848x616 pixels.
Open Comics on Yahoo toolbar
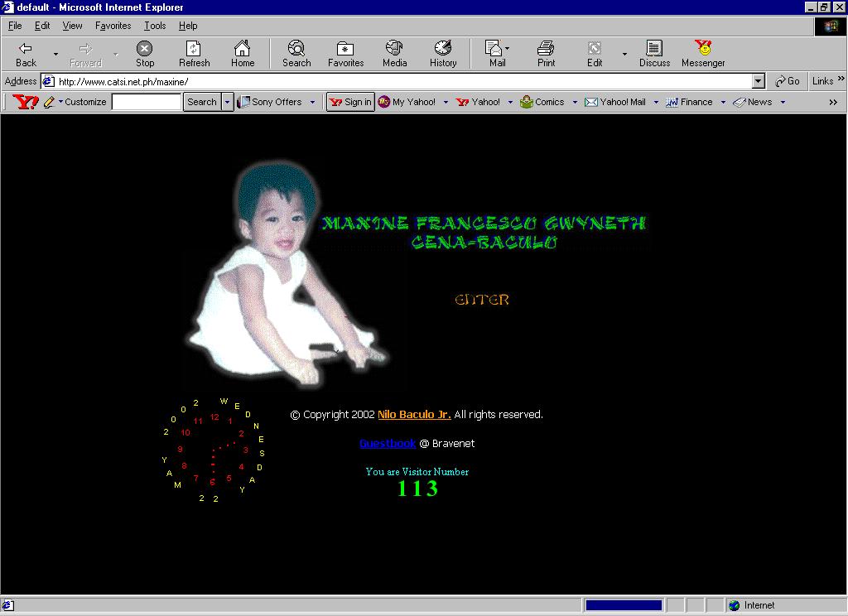tap(542, 102)
